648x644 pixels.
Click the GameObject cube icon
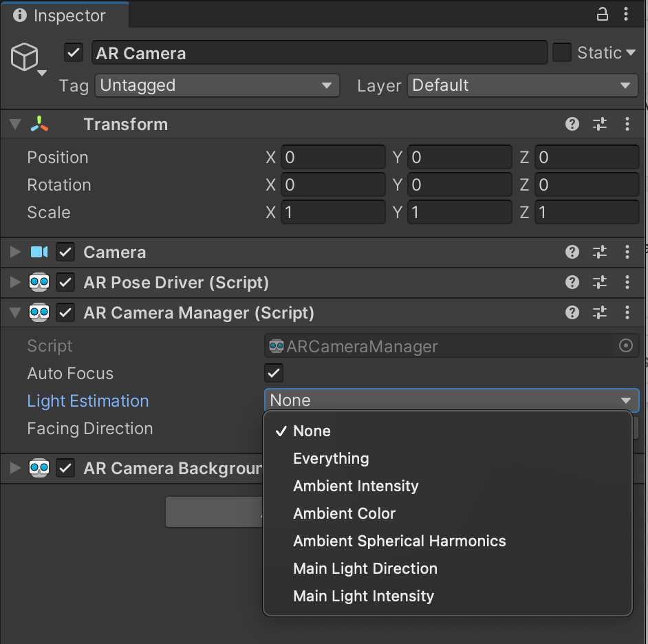(x=25, y=58)
